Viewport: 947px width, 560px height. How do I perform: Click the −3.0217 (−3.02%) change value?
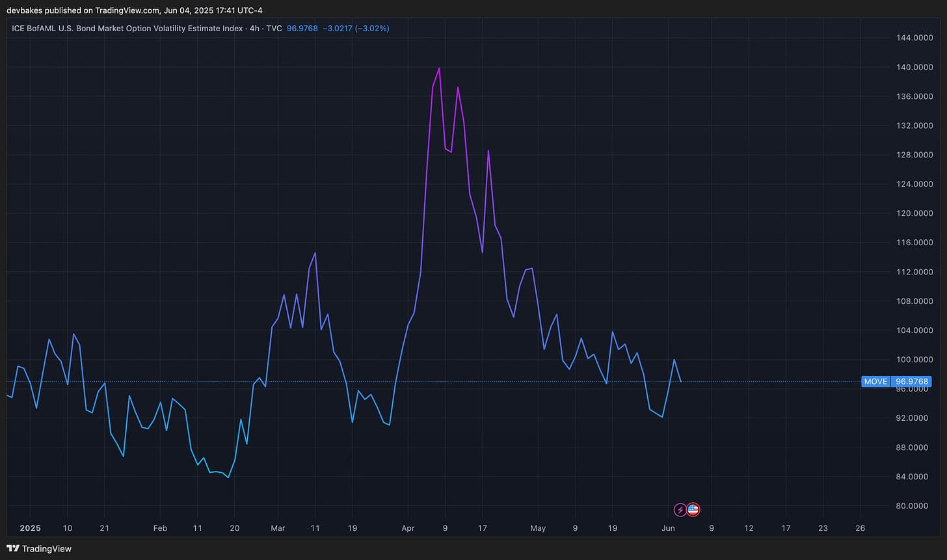(x=356, y=29)
